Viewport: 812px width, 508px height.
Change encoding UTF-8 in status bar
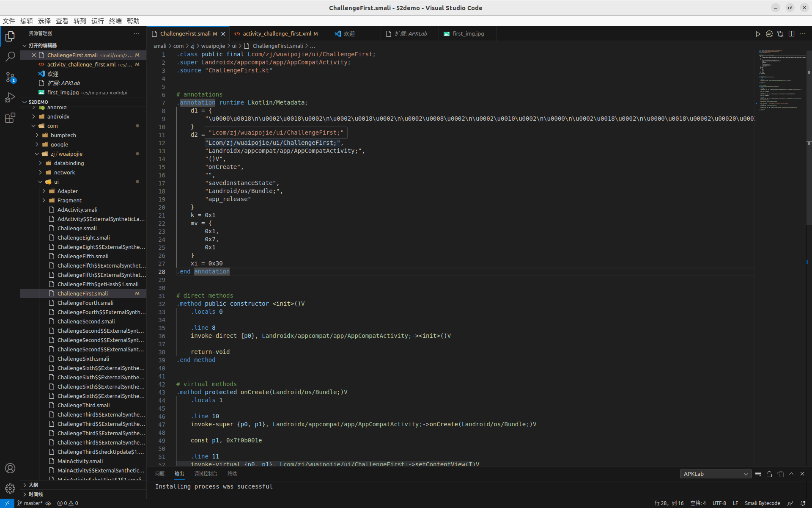[x=719, y=503]
